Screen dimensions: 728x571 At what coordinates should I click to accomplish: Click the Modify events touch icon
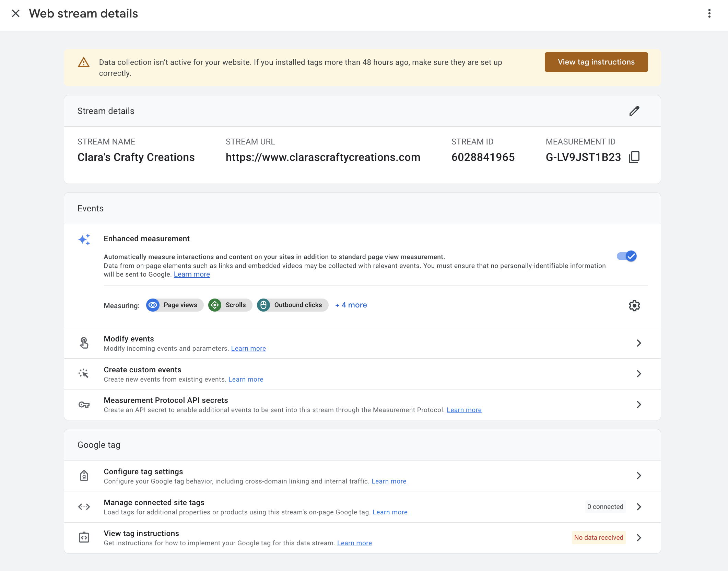tap(84, 343)
